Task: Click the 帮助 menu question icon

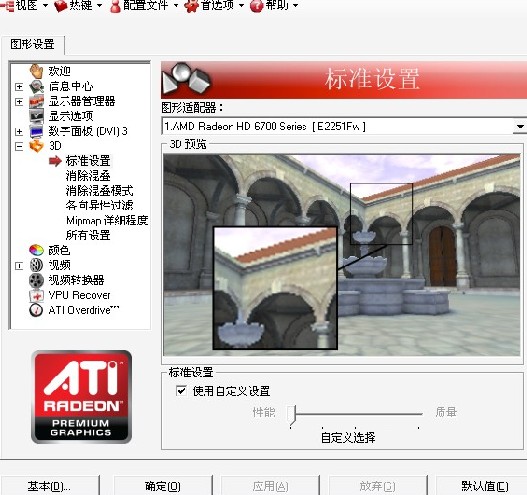Action: (x=256, y=6)
